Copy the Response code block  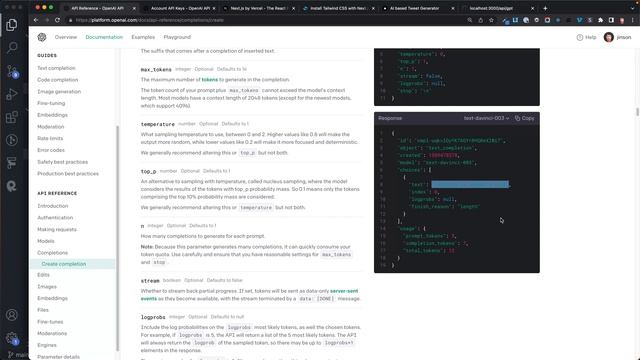[524, 118]
